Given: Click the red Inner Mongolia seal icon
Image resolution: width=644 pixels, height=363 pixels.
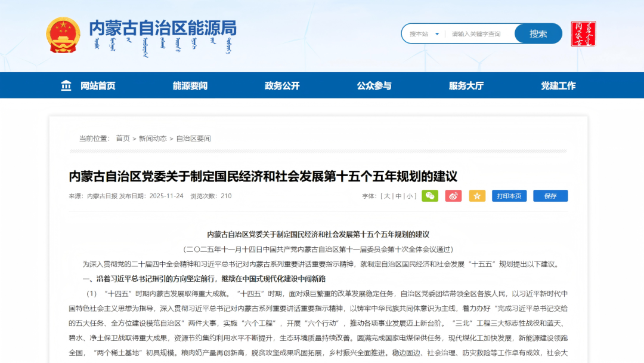Looking at the screenshot, I should click(583, 34).
